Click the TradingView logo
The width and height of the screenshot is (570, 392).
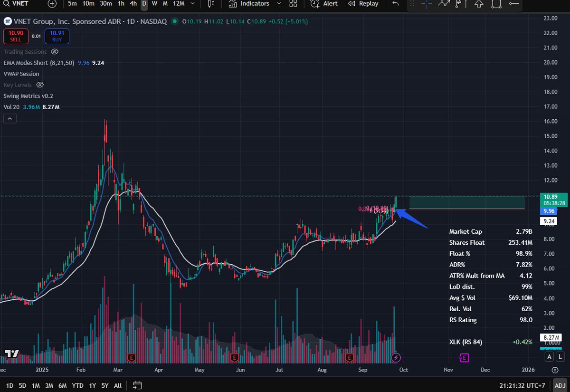[x=11, y=354]
